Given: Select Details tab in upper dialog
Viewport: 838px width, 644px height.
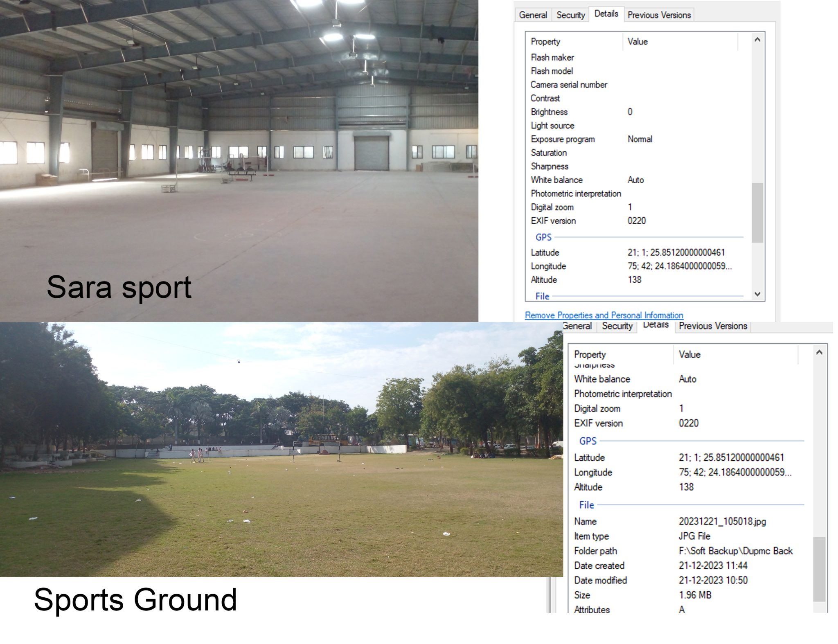Looking at the screenshot, I should click(606, 14).
